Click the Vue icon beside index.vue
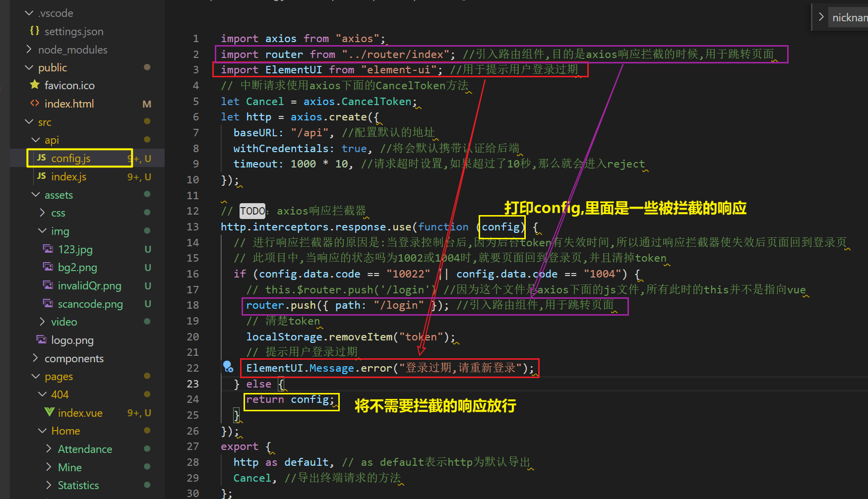The image size is (868, 499). (49, 412)
